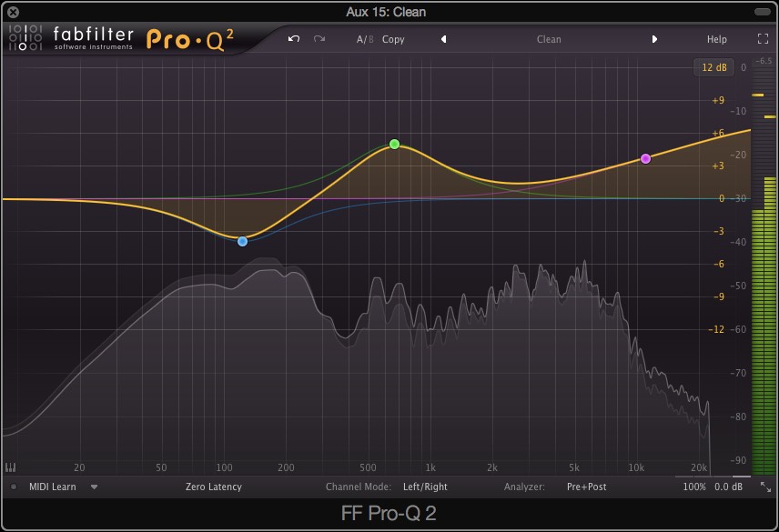Go to next preset arrow
The width and height of the screenshot is (779, 532).
pyautogui.click(x=654, y=39)
